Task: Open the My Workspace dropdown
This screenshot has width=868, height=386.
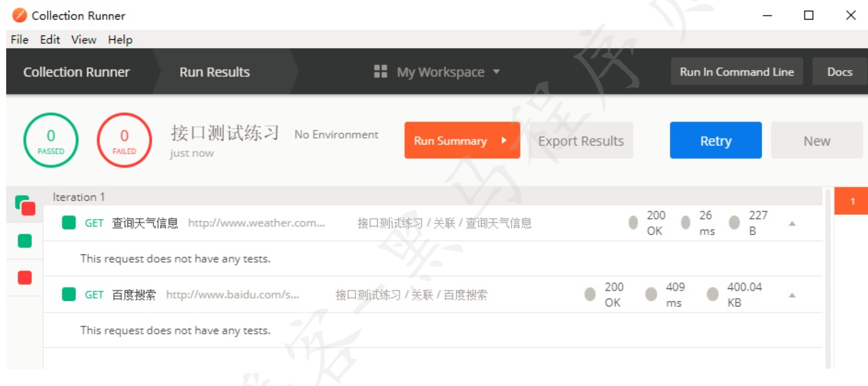Action: 448,72
